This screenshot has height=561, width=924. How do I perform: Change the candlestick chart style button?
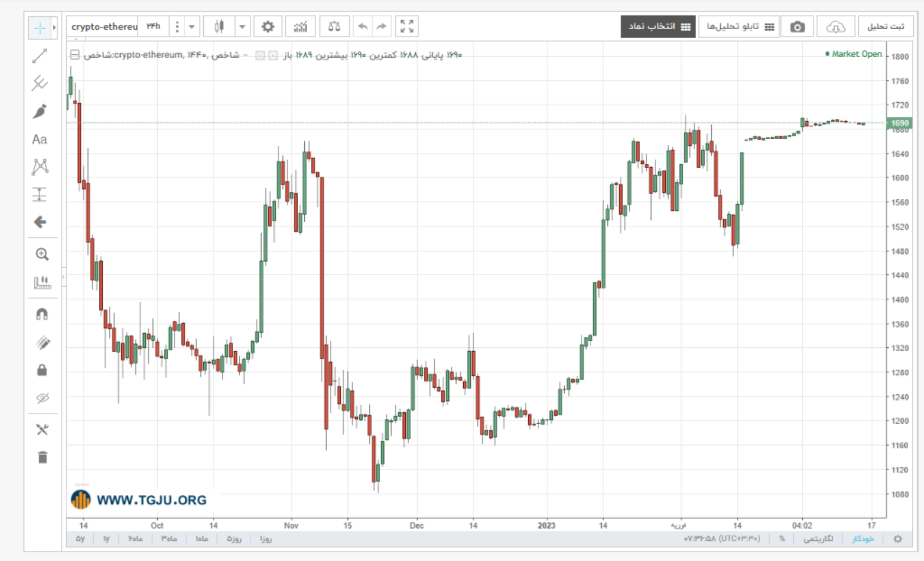coord(219,26)
